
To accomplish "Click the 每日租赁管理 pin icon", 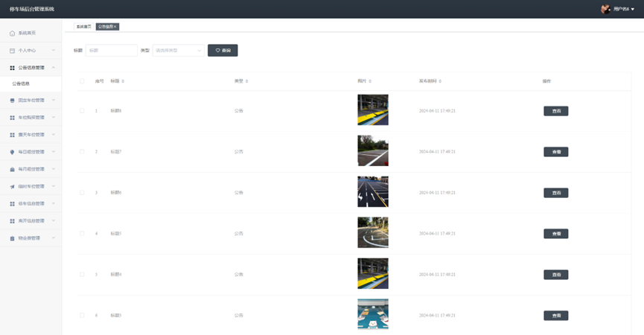I will pyautogui.click(x=12, y=152).
